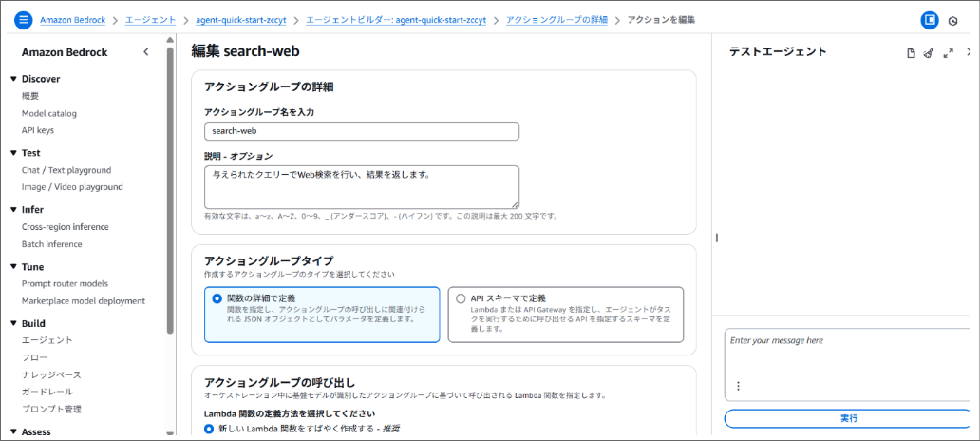
Task: Collapse the Tune section in the sidebar
Action: [13, 266]
